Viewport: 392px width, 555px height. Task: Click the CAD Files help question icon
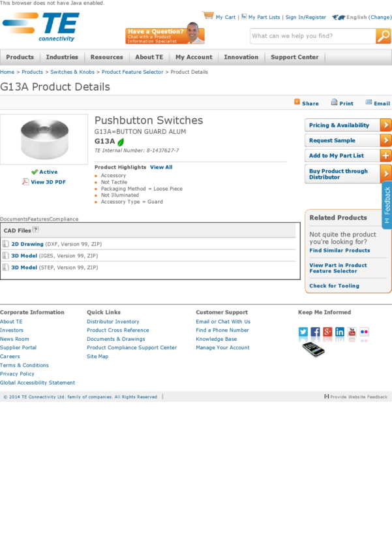tap(35, 230)
